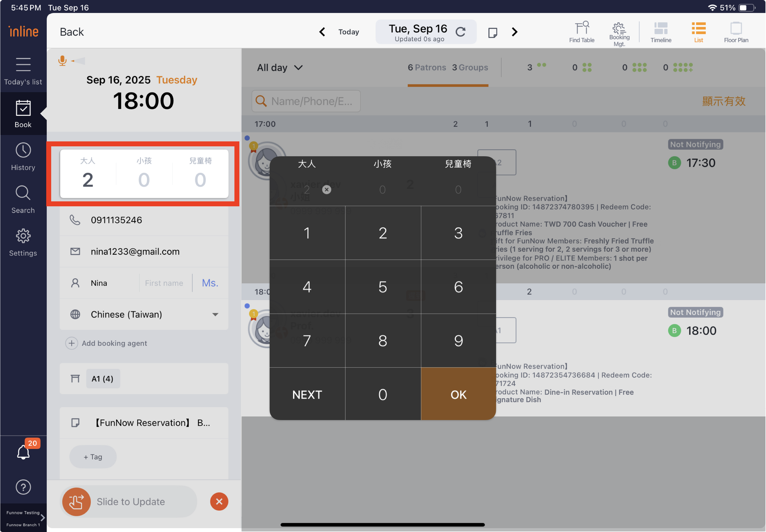Open notifications bell with 20 badge

pos(23,452)
